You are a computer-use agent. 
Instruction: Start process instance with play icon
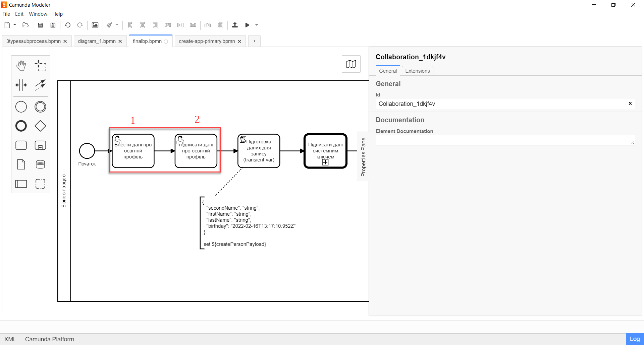247,25
